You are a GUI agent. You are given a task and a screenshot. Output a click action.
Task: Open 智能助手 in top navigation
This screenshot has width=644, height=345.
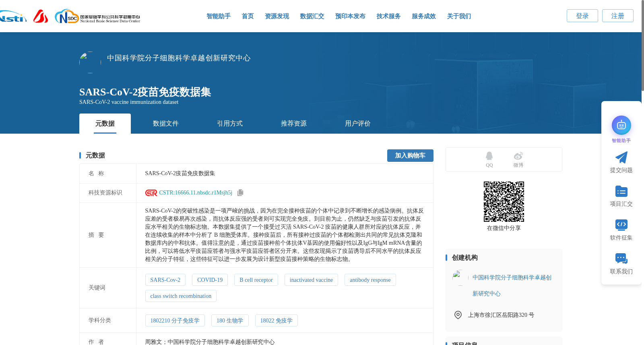(x=219, y=16)
